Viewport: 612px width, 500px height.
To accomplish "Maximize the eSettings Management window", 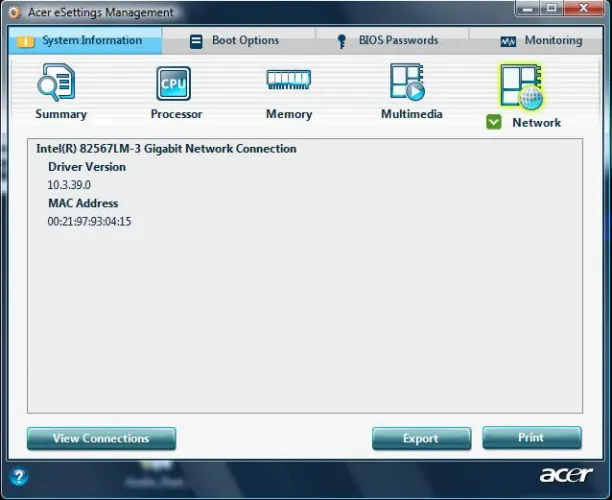I will coord(552,8).
